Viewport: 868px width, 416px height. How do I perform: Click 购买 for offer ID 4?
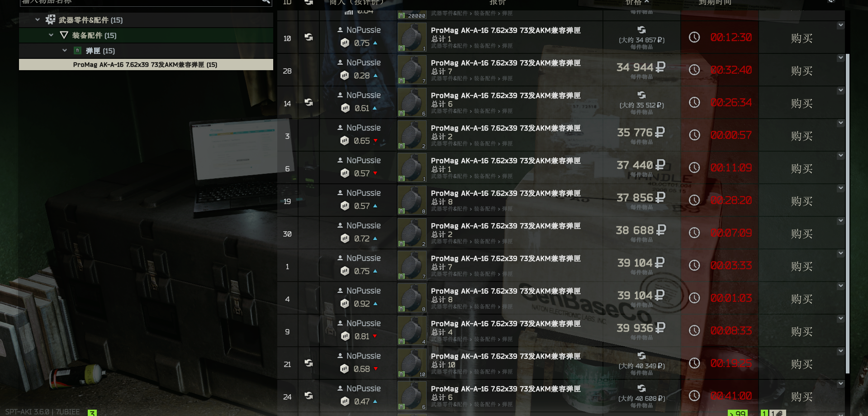tap(802, 299)
